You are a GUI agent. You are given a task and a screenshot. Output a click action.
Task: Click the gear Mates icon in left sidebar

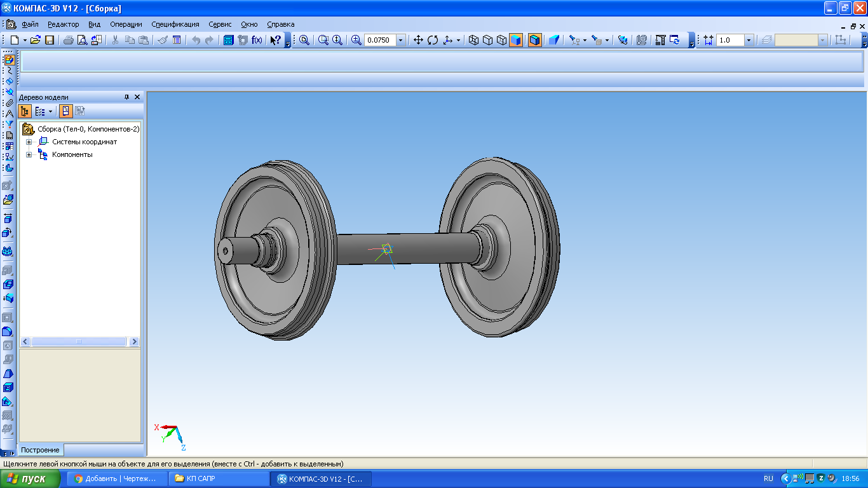pyautogui.click(x=8, y=251)
